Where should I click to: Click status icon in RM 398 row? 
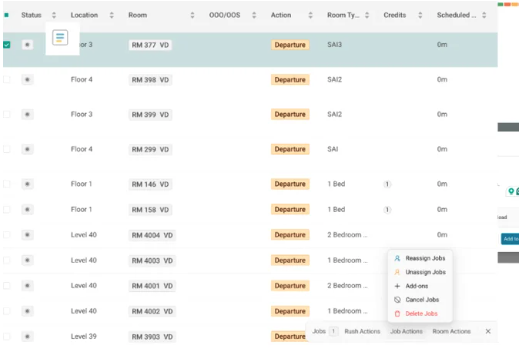coord(28,80)
